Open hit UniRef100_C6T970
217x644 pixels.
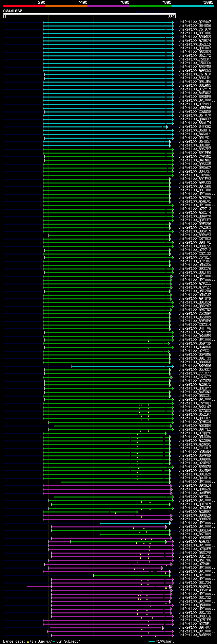[x=195, y=30]
